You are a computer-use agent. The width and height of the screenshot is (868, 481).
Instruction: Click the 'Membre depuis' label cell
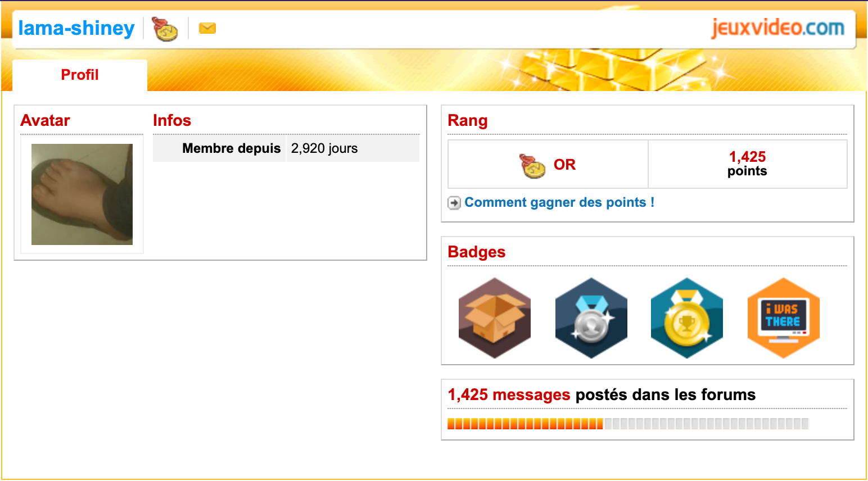[219, 148]
